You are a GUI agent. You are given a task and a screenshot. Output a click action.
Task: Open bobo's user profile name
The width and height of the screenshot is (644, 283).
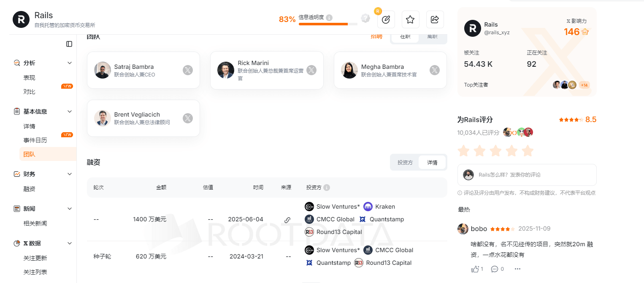point(479,229)
